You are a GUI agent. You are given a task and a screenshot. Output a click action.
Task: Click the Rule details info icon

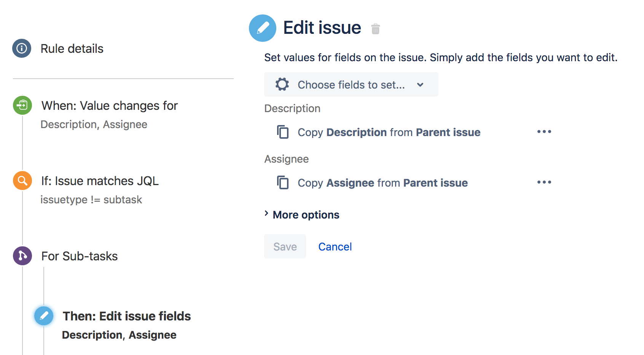[x=22, y=48]
